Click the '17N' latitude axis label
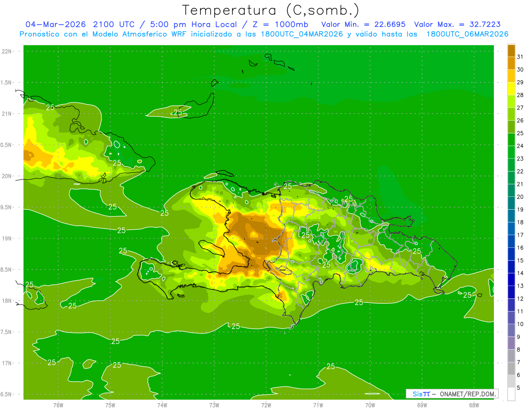 7,363
